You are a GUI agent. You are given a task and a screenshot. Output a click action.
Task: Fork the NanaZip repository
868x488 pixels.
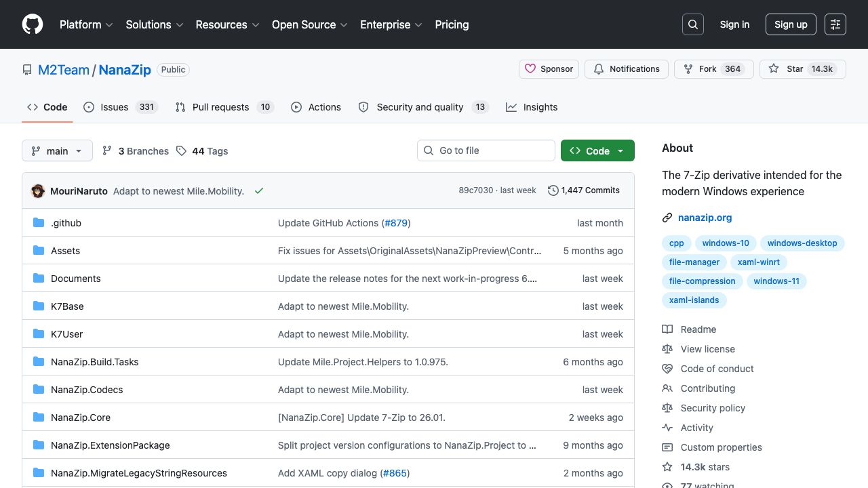click(x=714, y=69)
